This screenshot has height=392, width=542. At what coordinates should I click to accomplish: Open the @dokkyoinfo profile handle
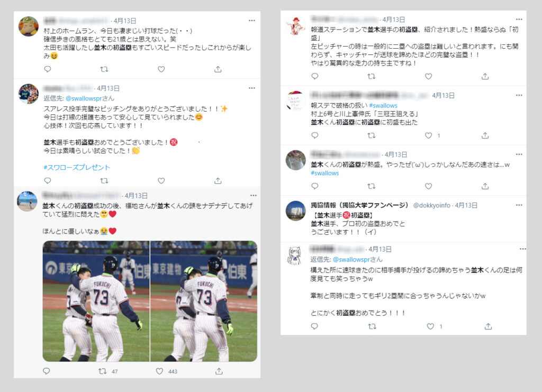click(x=432, y=205)
